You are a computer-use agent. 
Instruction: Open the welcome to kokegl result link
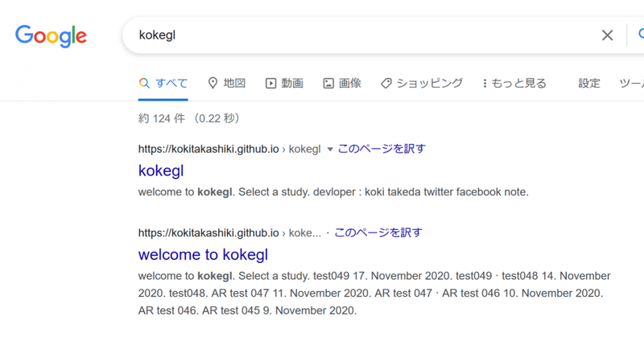click(x=203, y=254)
